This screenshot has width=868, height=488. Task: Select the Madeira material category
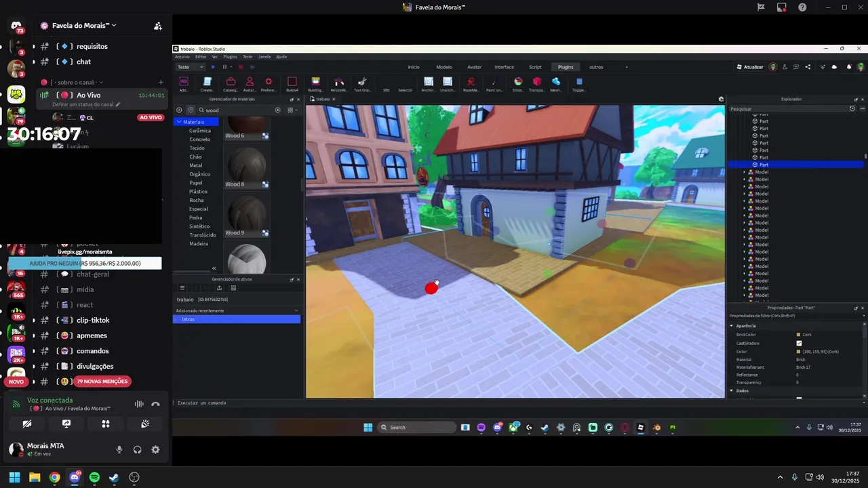click(199, 244)
